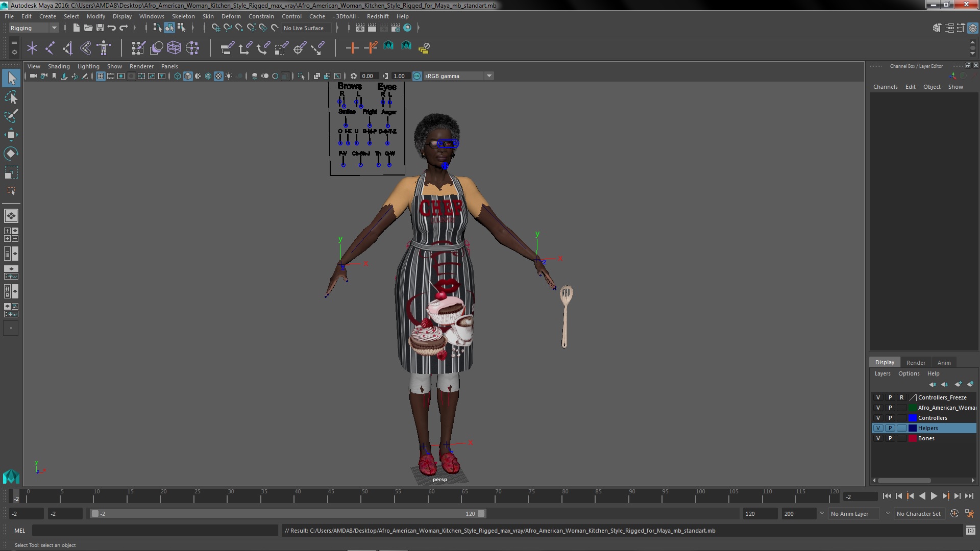
Task: Click the Redo arrow icon
Action: 124,28
